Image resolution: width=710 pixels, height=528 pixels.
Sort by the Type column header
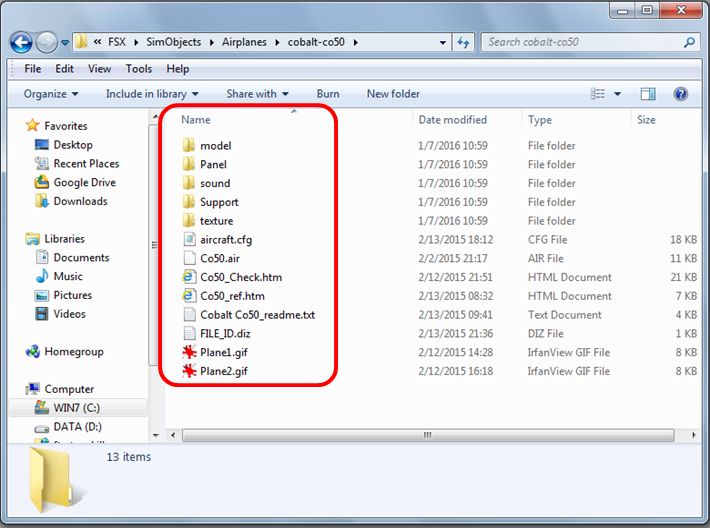click(540, 120)
